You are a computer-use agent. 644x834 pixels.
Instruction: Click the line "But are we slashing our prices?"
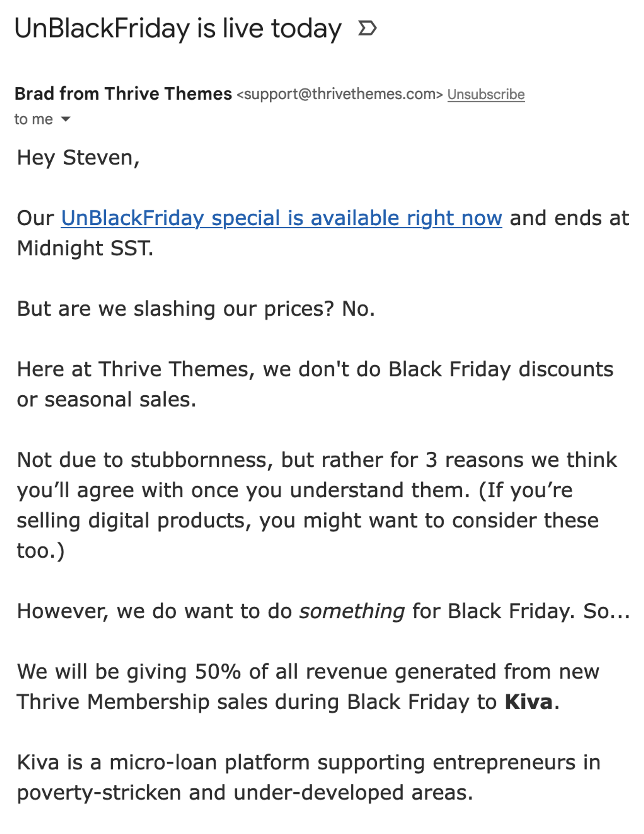(176, 309)
